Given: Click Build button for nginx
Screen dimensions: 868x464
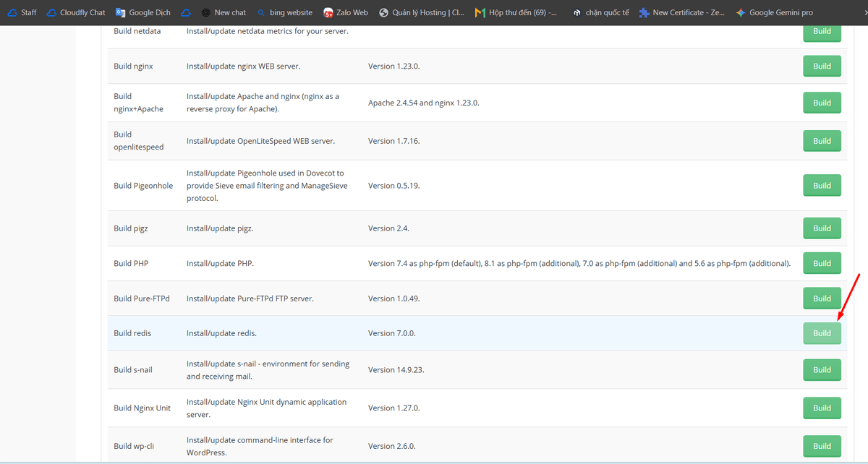Looking at the screenshot, I should coord(822,66).
